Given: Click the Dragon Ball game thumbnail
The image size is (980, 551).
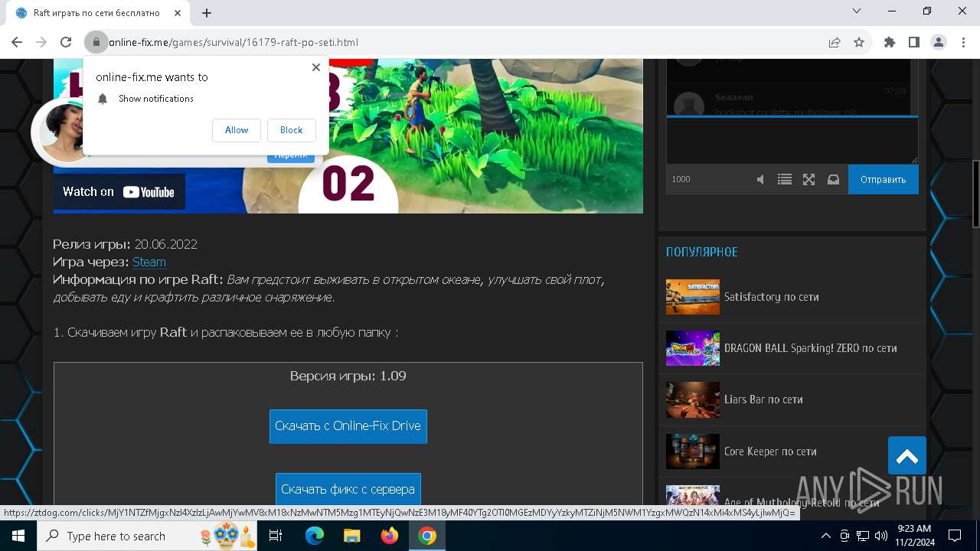Looking at the screenshot, I should 693,348.
